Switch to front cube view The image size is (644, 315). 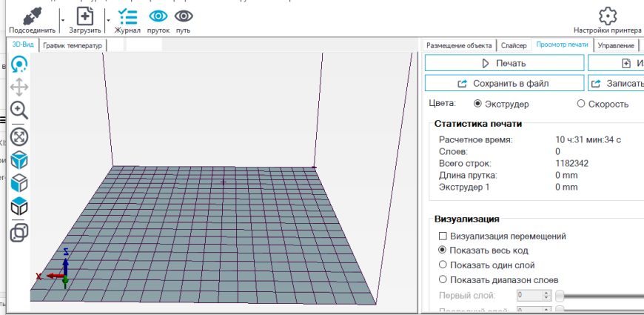point(19,183)
